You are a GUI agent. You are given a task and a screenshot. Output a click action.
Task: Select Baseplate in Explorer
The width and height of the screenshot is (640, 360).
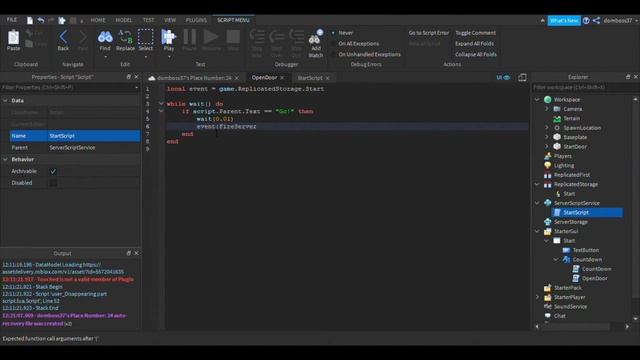[575, 137]
